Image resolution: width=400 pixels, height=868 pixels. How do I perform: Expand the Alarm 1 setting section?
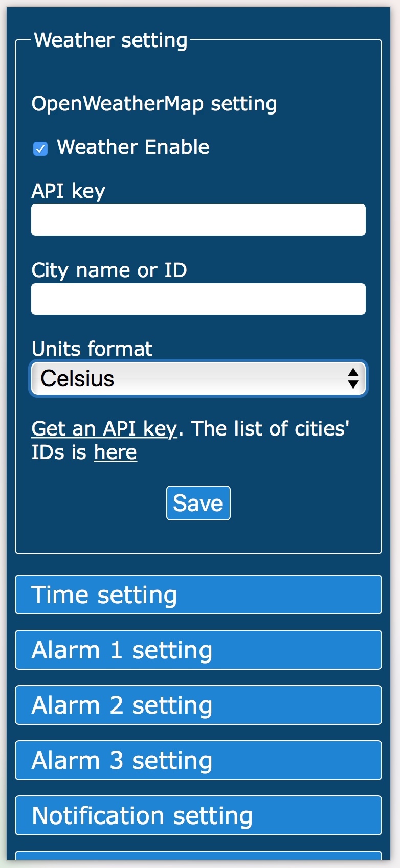(x=198, y=650)
